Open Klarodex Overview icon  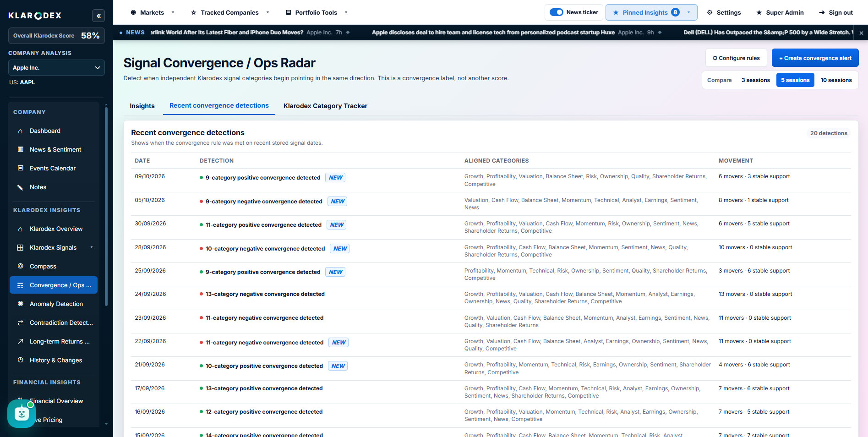20,229
